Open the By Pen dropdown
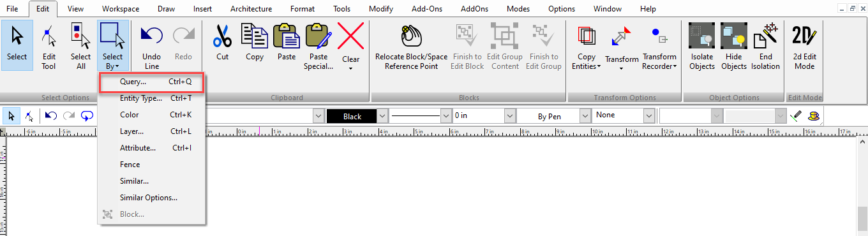 (x=585, y=117)
